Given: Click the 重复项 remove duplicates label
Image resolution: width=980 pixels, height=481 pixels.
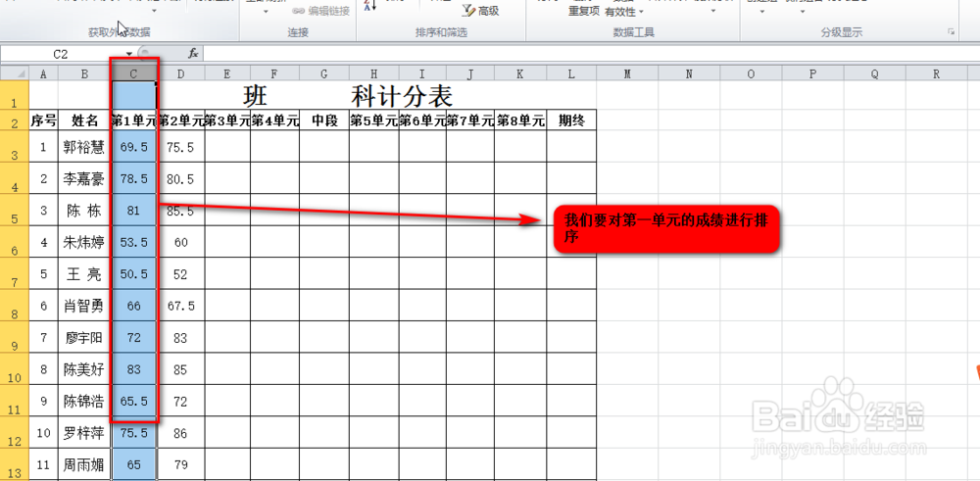Looking at the screenshot, I should coord(584,11).
